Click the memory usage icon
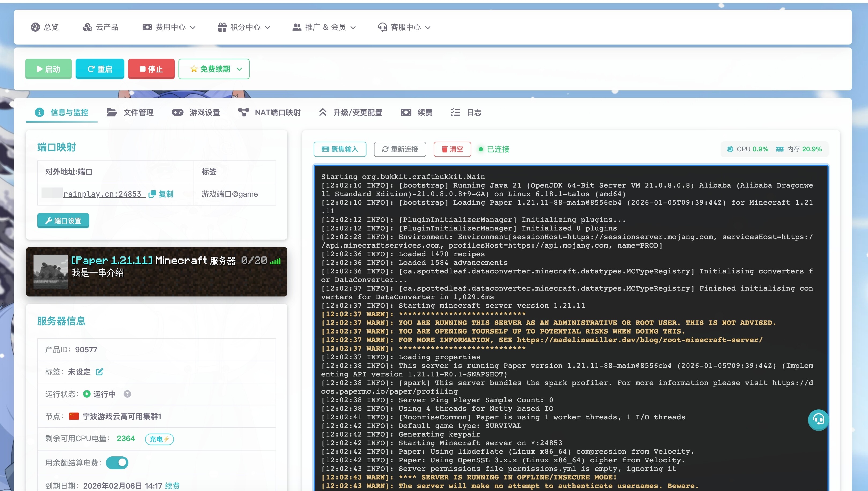The height and width of the screenshot is (491, 868). tap(780, 149)
